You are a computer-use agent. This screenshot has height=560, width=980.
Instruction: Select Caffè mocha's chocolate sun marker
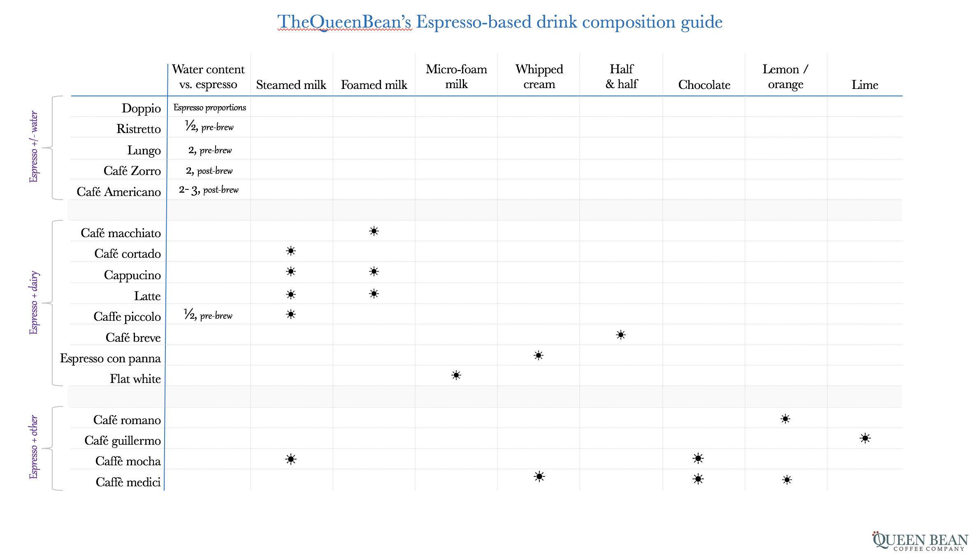point(698,458)
